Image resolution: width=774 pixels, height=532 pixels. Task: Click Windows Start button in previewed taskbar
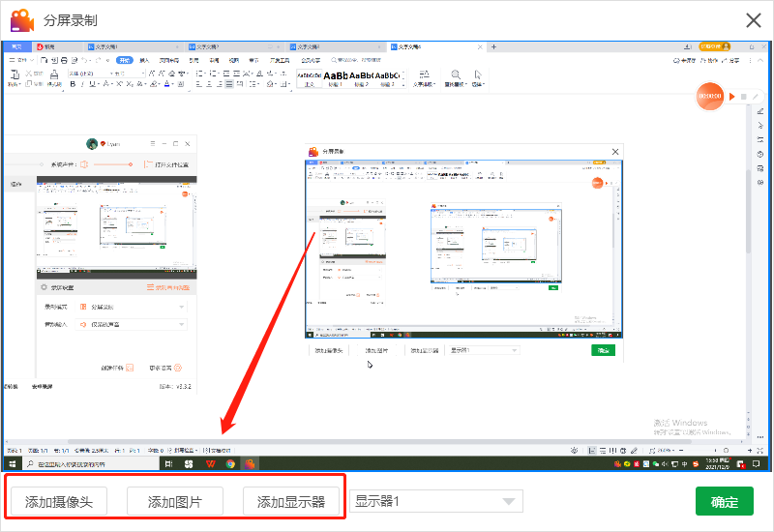click(x=13, y=464)
